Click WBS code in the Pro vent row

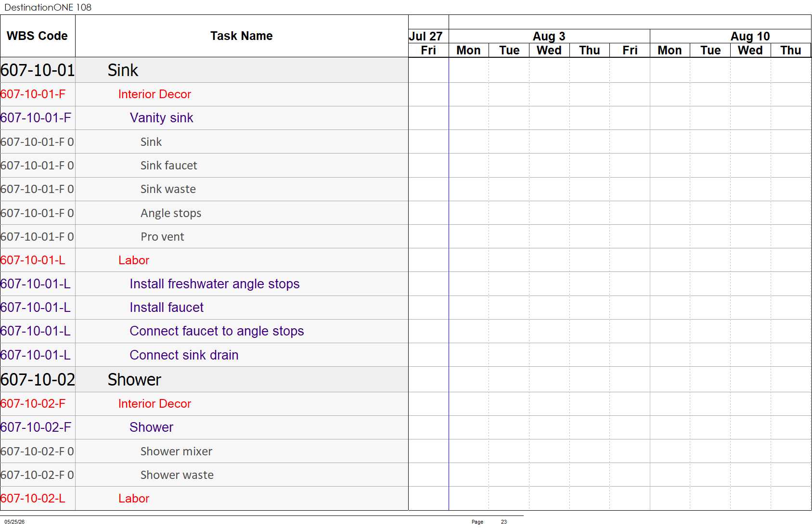(x=37, y=237)
